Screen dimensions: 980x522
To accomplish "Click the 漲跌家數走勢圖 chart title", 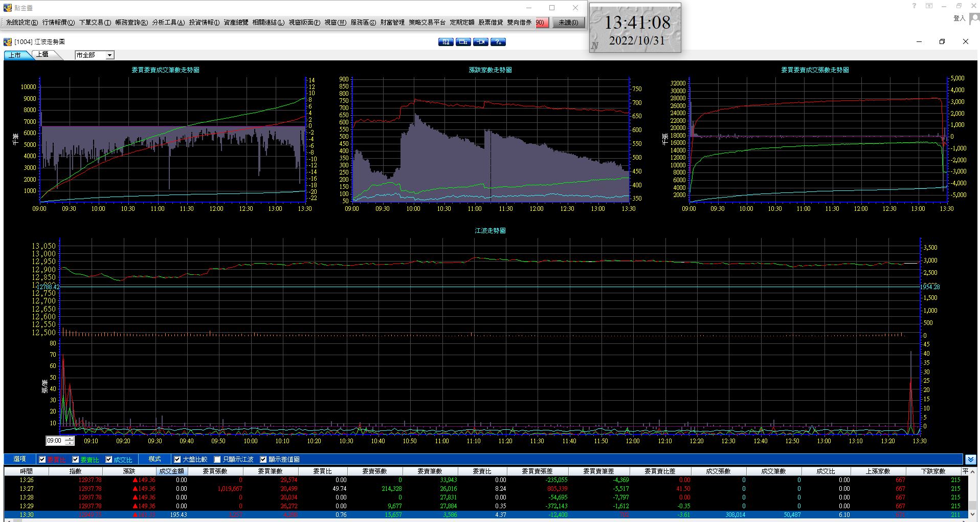I will 490,70.
